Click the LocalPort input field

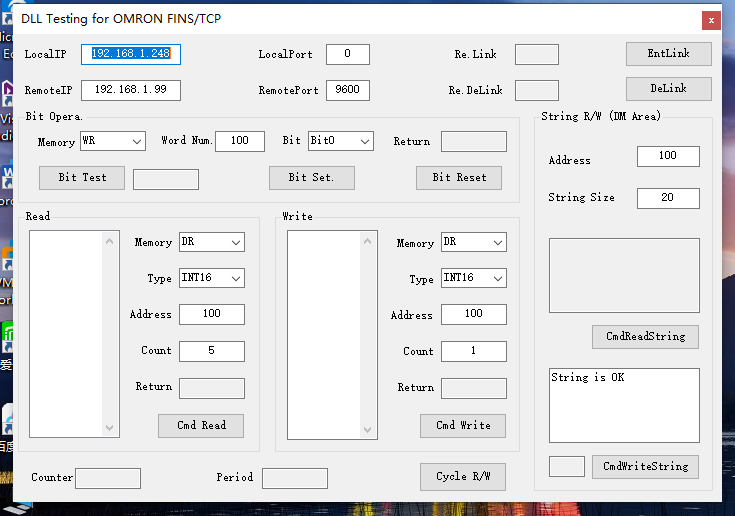click(348, 54)
